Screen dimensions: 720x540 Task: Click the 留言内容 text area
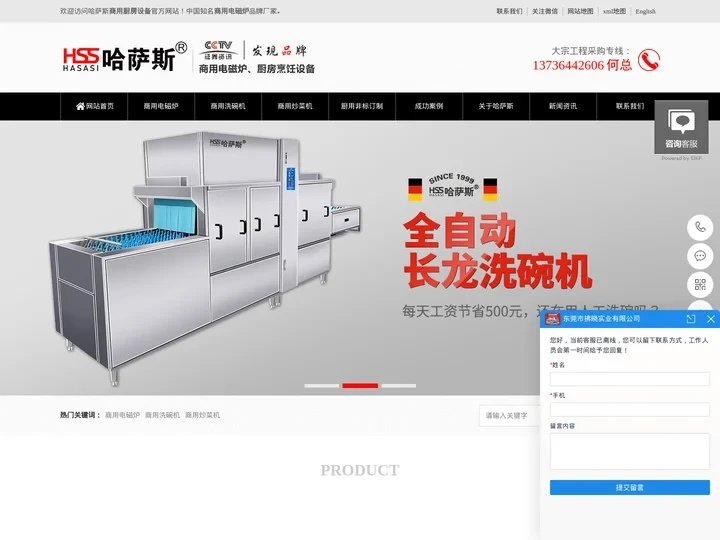click(630, 451)
